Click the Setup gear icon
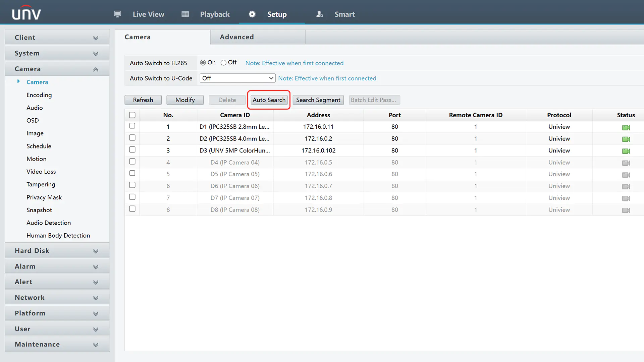The width and height of the screenshot is (644, 362). [x=252, y=14]
